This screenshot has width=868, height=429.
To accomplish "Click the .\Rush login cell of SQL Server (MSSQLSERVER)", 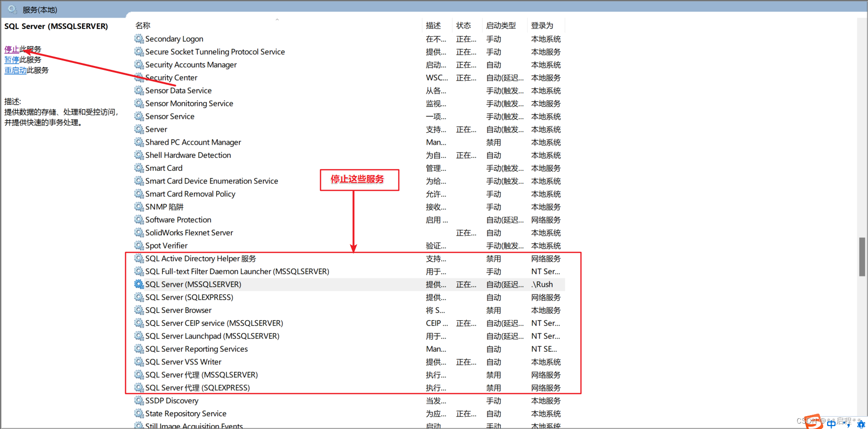I will pyautogui.click(x=542, y=284).
